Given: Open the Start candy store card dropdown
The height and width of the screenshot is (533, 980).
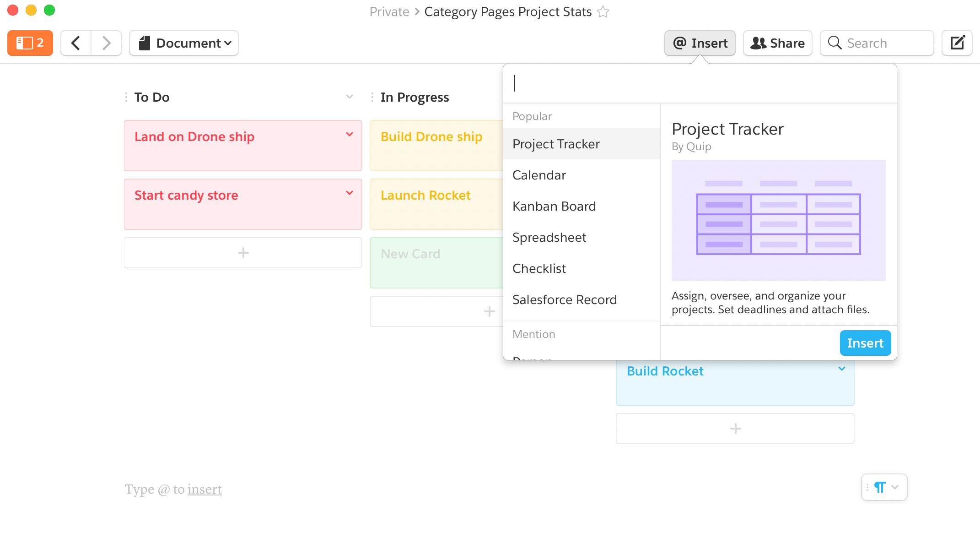Looking at the screenshot, I should (x=350, y=192).
